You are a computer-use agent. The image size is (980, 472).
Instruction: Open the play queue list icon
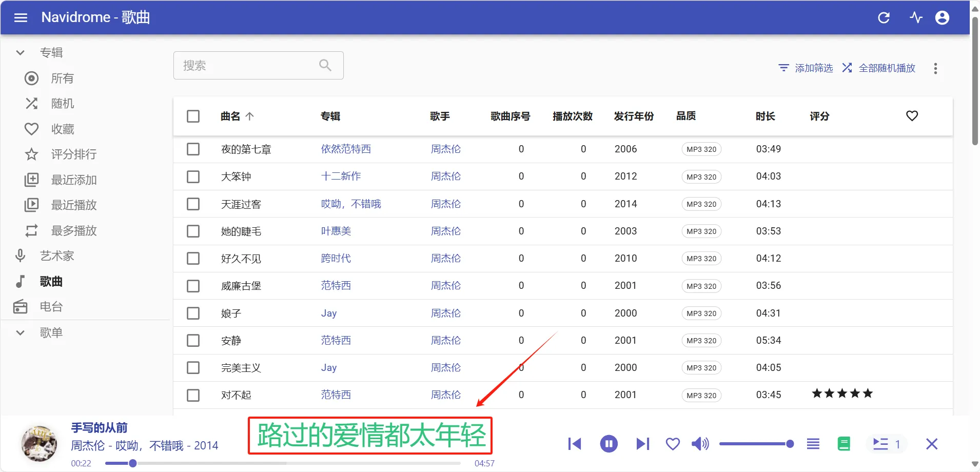[887, 444]
